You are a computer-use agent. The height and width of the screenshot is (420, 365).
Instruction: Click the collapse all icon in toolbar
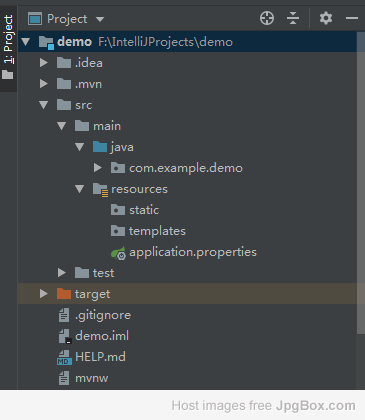pos(293,18)
